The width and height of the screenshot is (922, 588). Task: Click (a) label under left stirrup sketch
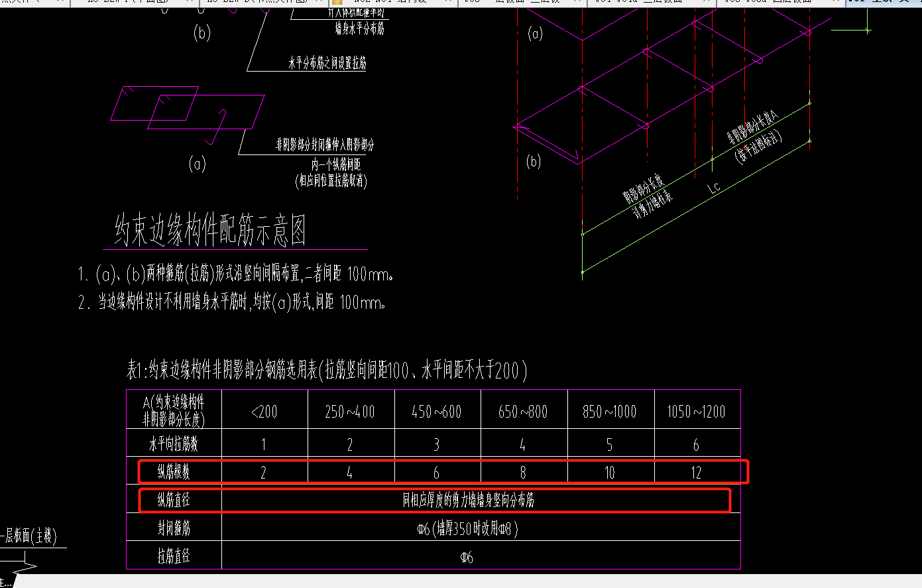pyautogui.click(x=198, y=164)
